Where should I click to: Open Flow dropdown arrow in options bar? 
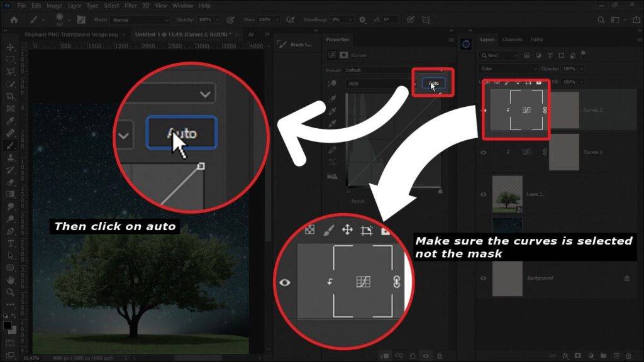(x=277, y=19)
